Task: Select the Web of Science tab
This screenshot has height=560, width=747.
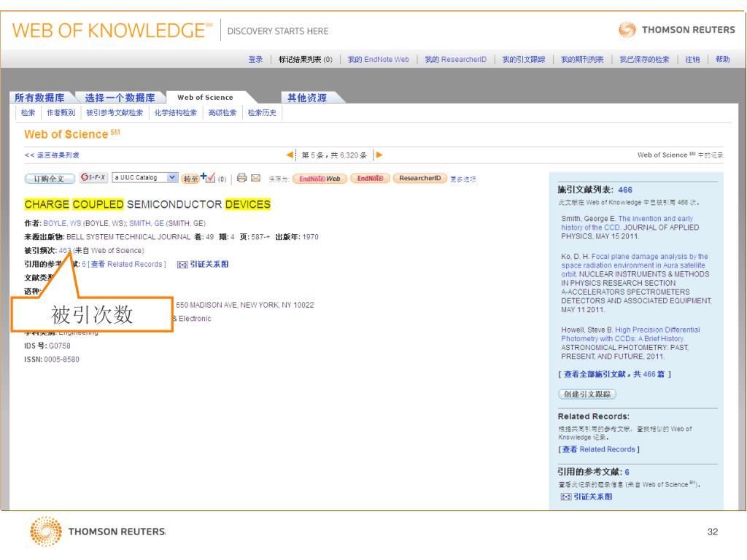Action: pyautogui.click(x=205, y=97)
